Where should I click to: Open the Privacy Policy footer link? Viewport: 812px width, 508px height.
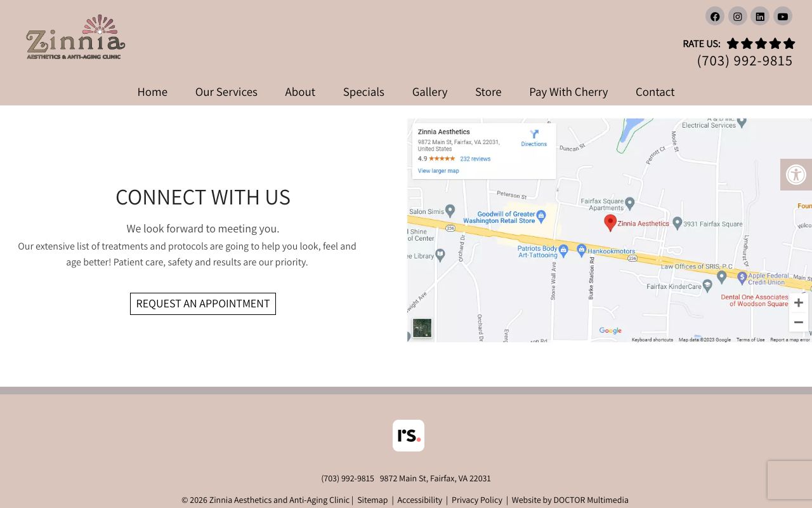pyautogui.click(x=477, y=500)
